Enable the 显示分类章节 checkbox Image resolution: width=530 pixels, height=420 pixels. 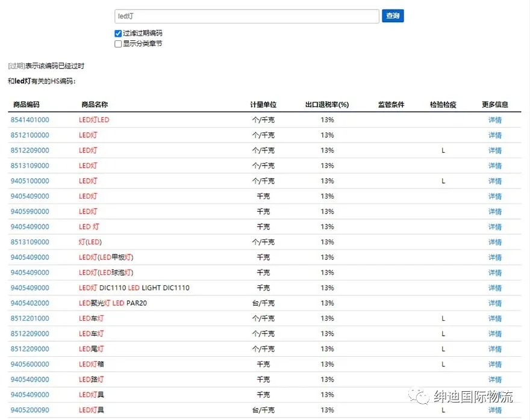(118, 44)
